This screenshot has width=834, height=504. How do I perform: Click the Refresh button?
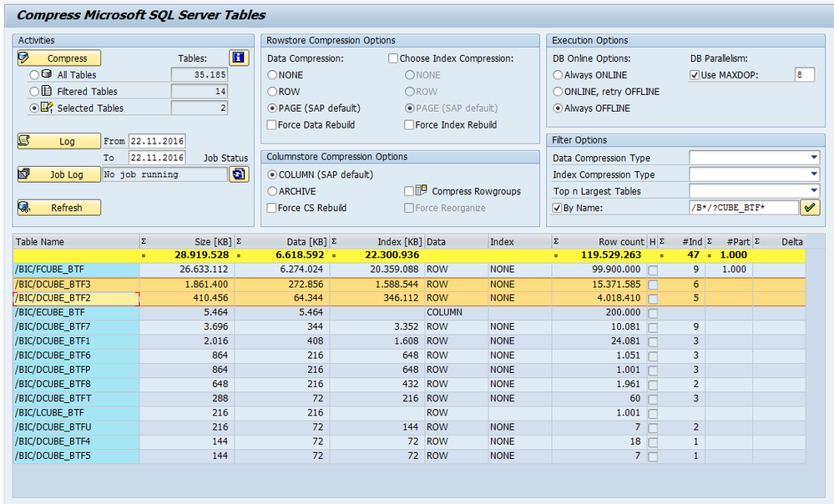point(59,207)
